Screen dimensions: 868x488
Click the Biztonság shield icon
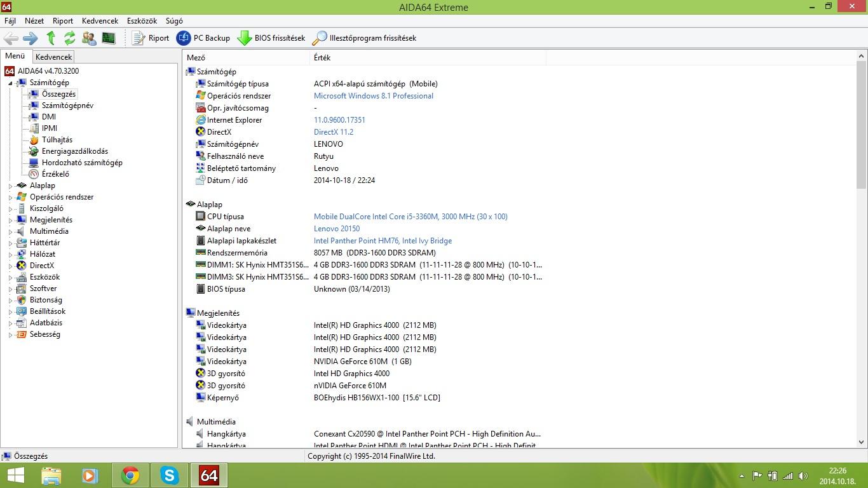pyautogui.click(x=22, y=300)
